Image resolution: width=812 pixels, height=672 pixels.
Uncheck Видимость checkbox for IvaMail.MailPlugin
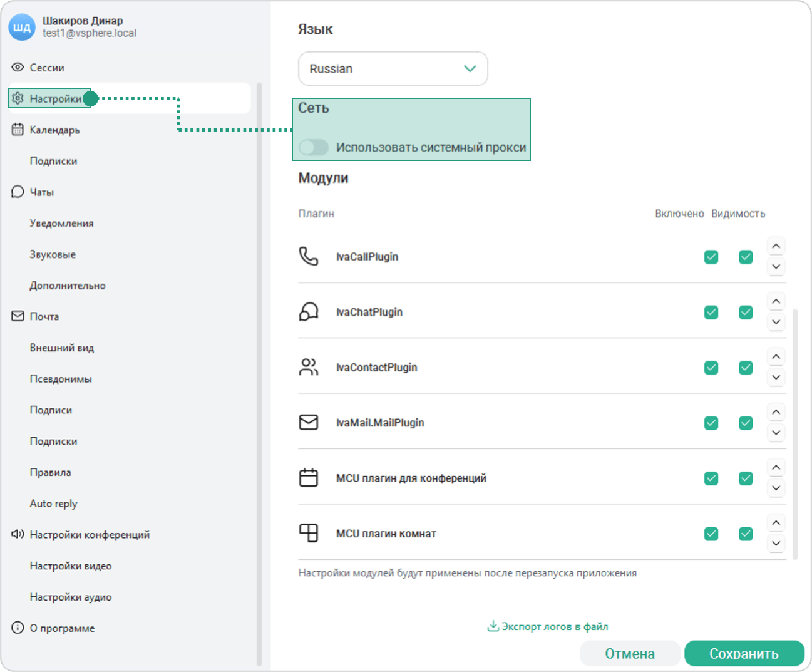tap(746, 423)
